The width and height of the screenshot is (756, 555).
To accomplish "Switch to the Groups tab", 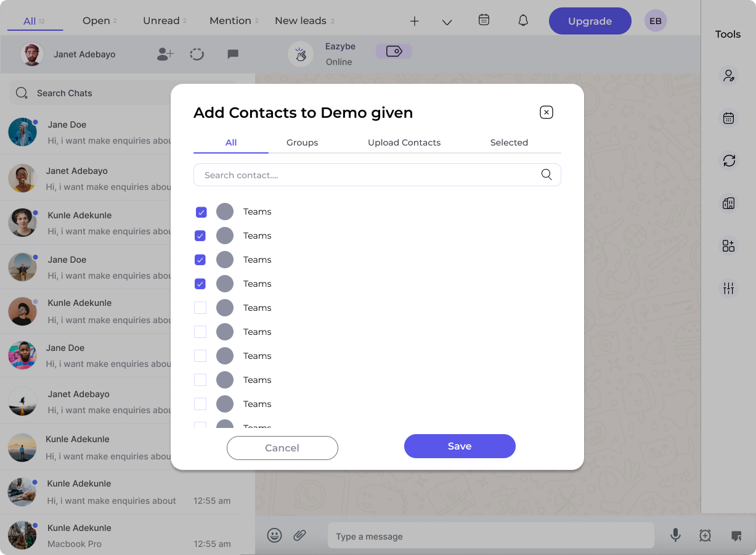I will click(302, 142).
